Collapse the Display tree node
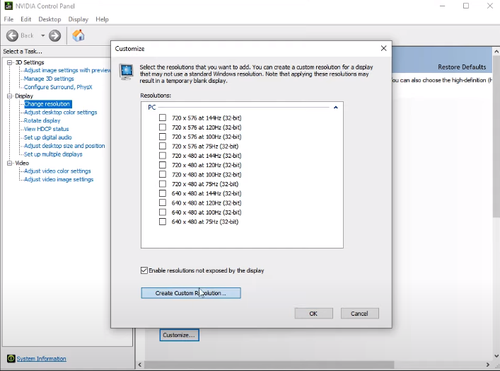The height and width of the screenshot is (371, 500). pyautogui.click(x=10, y=96)
